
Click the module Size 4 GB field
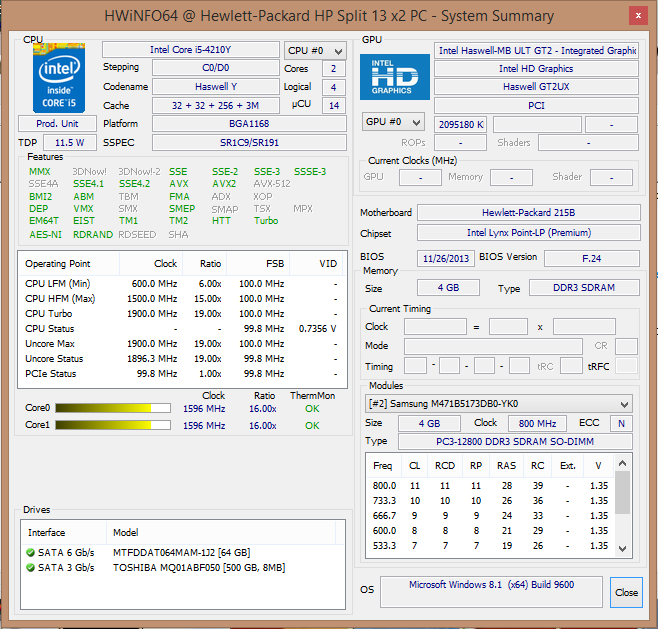pyautogui.click(x=429, y=423)
